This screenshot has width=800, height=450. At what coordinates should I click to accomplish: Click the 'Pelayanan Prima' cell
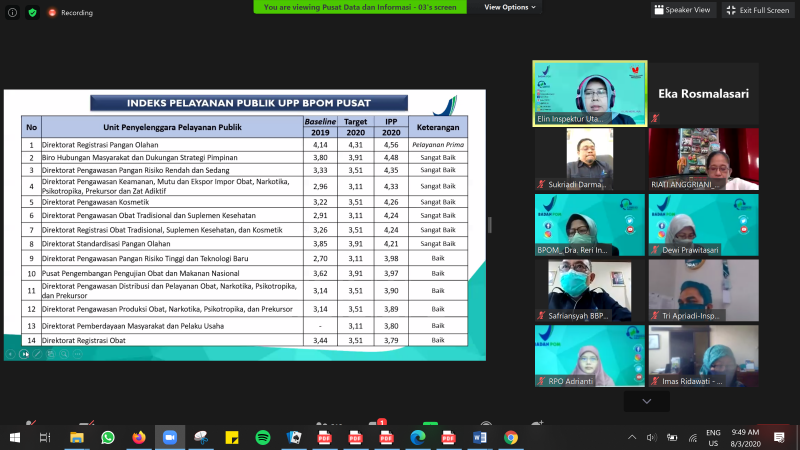coord(438,145)
